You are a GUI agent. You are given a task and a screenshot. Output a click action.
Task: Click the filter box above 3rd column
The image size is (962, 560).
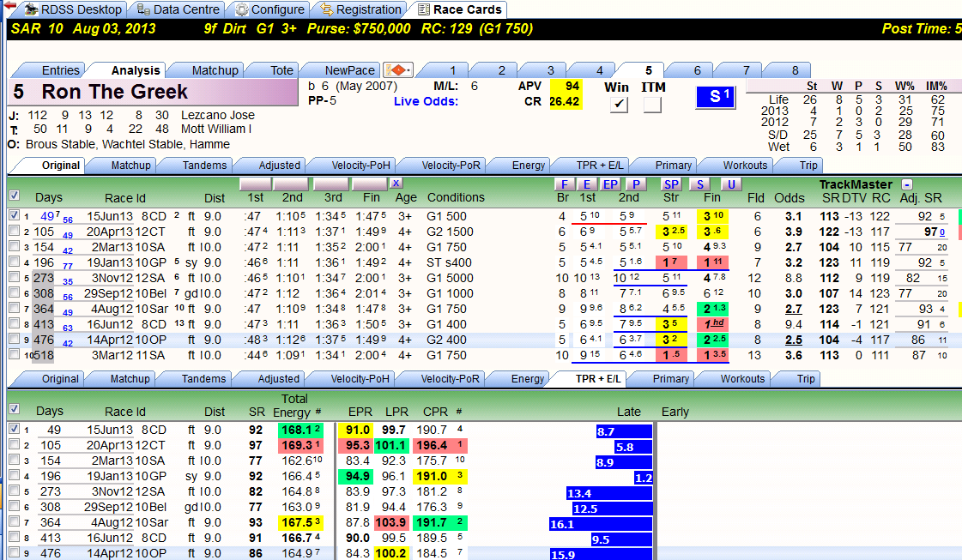(x=330, y=184)
